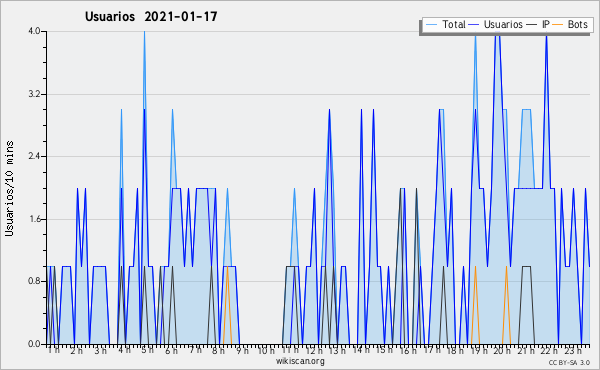Click the dark gray IP legend line

pyautogui.click(x=532, y=24)
